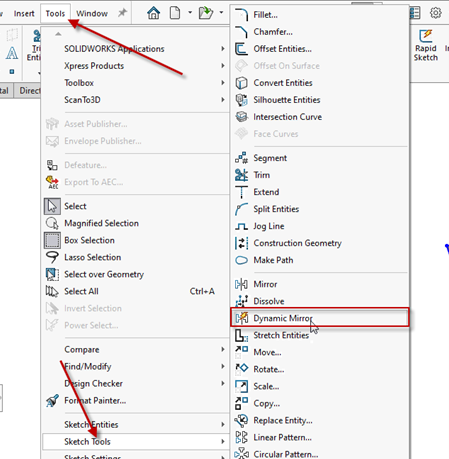Expand the Design Checker submenu
Image resolution: width=449 pixels, height=459 pixels.
(135, 383)
